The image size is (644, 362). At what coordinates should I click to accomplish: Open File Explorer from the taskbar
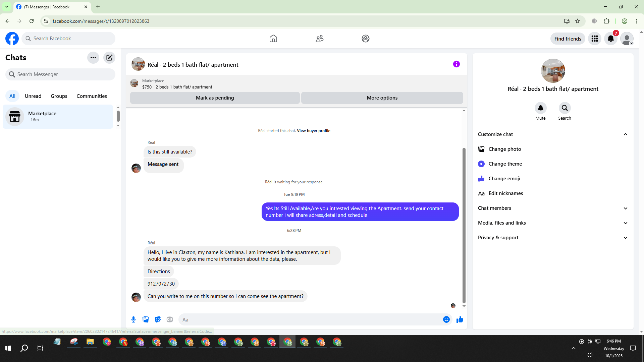(90, 342)
